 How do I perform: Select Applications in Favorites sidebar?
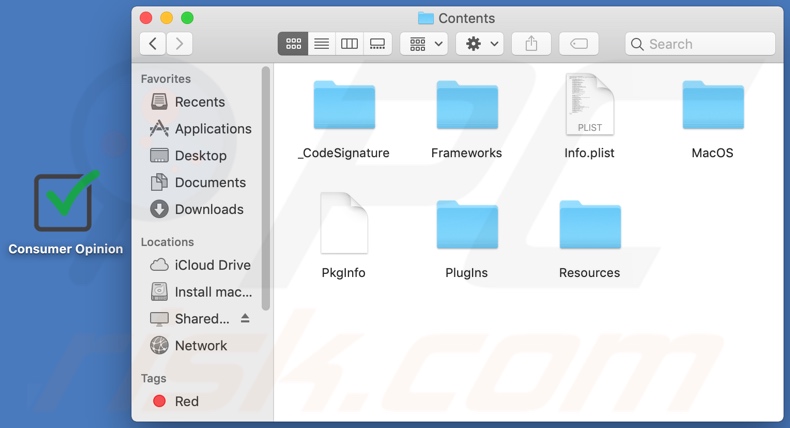[212, 129]
